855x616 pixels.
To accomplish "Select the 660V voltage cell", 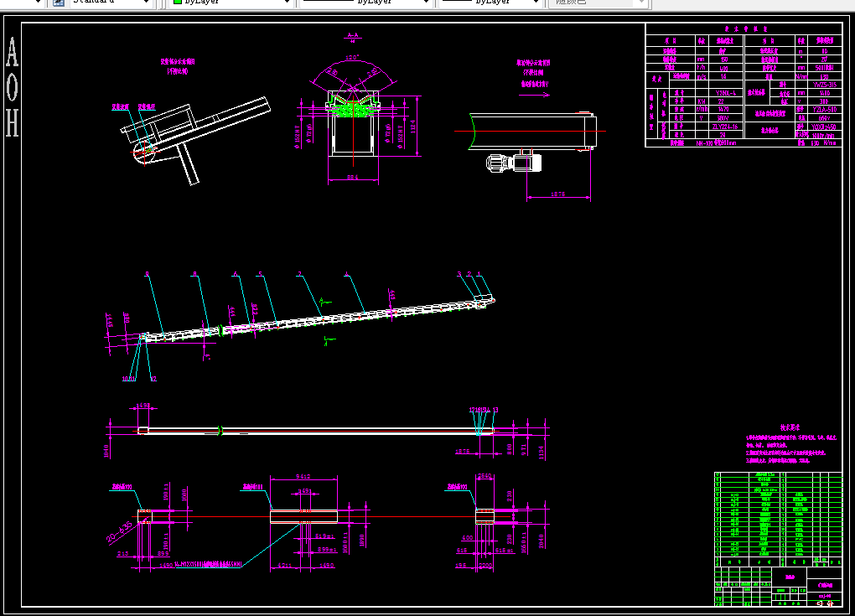I will click(x=823, y=118).
